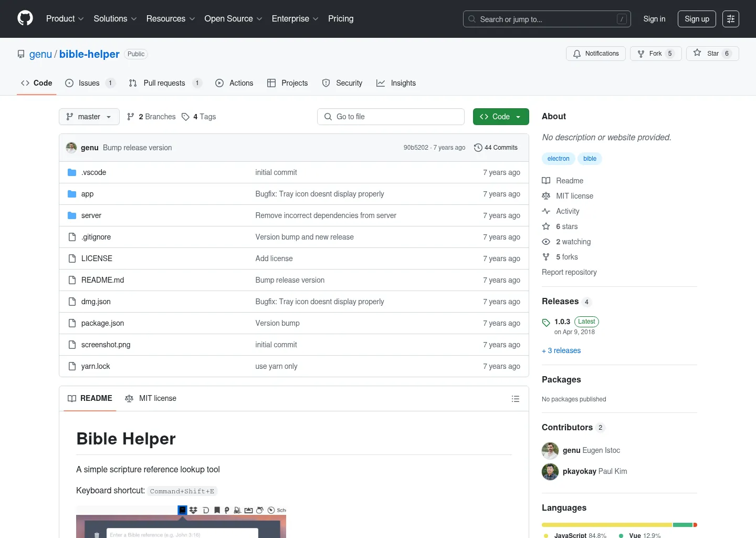
Task: Open genu's avatar in Contributors
Action: tap(550, 450)
